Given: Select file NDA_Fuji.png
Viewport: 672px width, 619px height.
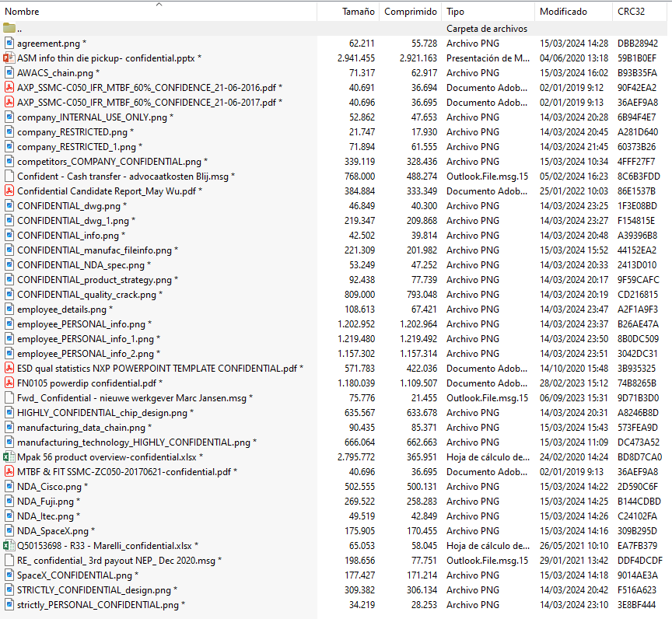Looking at the screenshot, I should (45, 502).
